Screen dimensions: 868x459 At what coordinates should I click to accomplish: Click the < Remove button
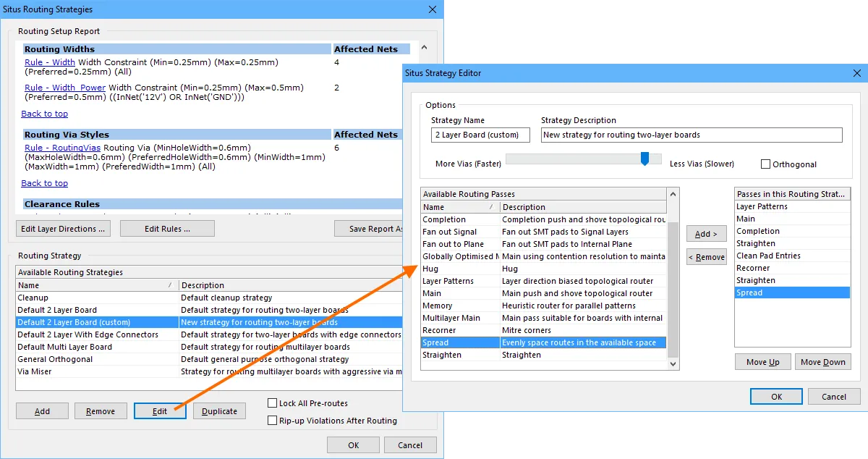coord(707,257)
